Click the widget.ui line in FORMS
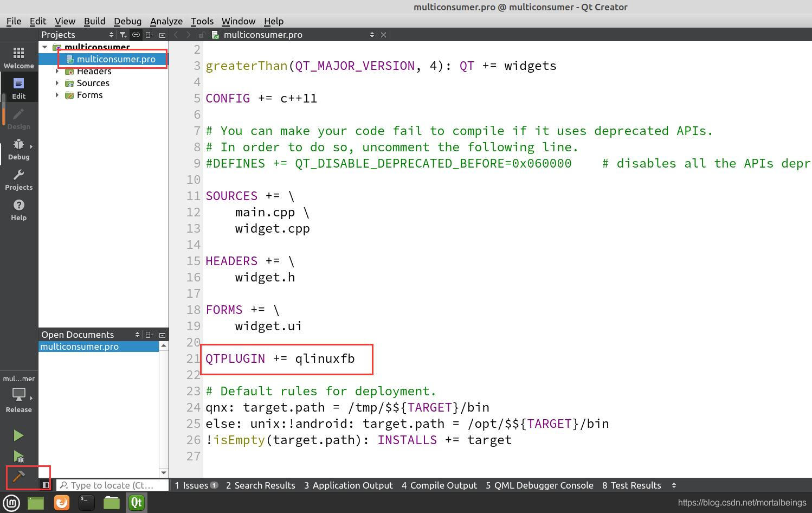Screen dimensions: 812x513 (x=268, y=326)
